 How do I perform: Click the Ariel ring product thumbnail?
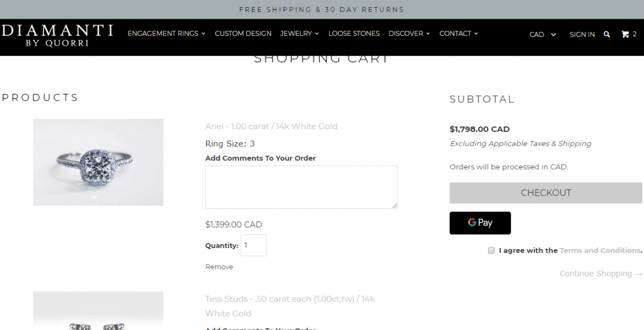(x=98, y=162)
